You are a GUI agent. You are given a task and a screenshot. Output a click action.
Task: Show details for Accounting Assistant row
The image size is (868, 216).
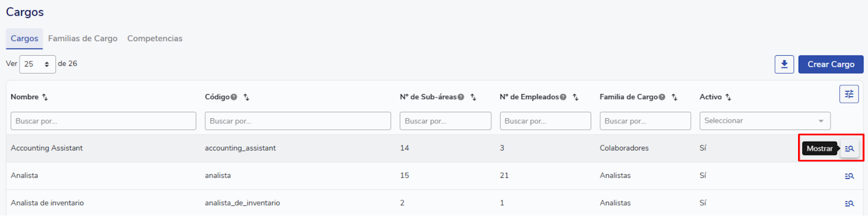coord(850,148)
